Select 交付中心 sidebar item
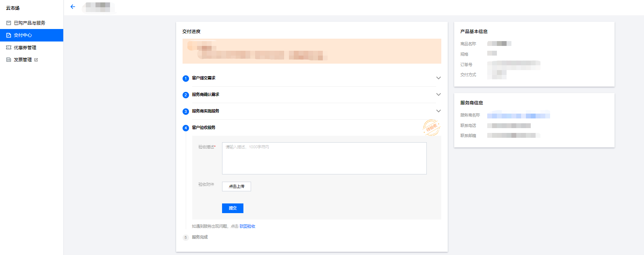Screen dimensions: 644x255 pos(31,35)
